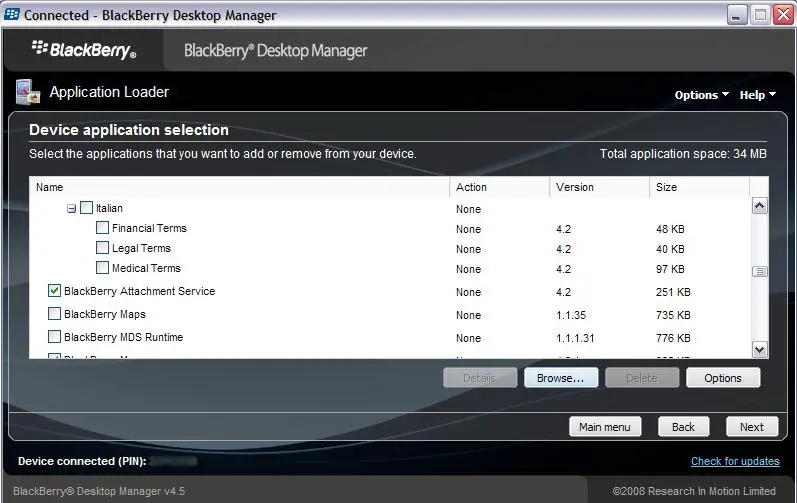797x503 pixels.
Task: Click the BlackBerry logo in header
Action: point(84,50)
